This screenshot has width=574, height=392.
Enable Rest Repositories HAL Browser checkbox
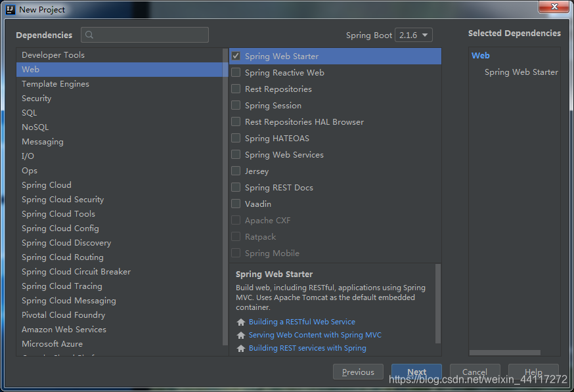(236, 121)
